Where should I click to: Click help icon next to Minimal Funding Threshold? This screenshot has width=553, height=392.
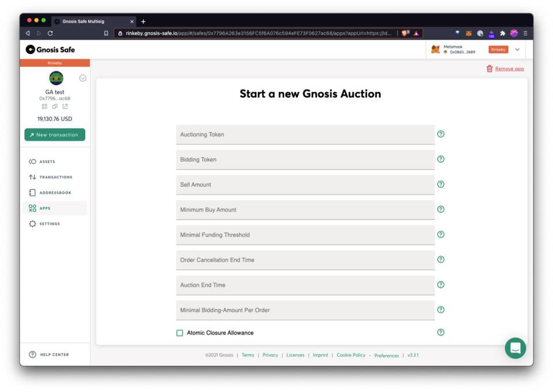tap(441, 234)
